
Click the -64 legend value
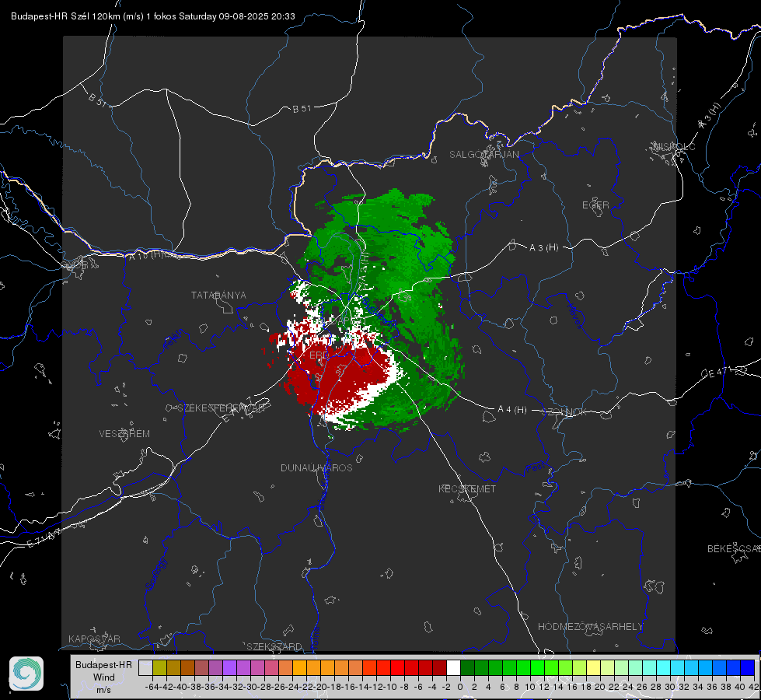pyautogui.click(x=152, y=687)
